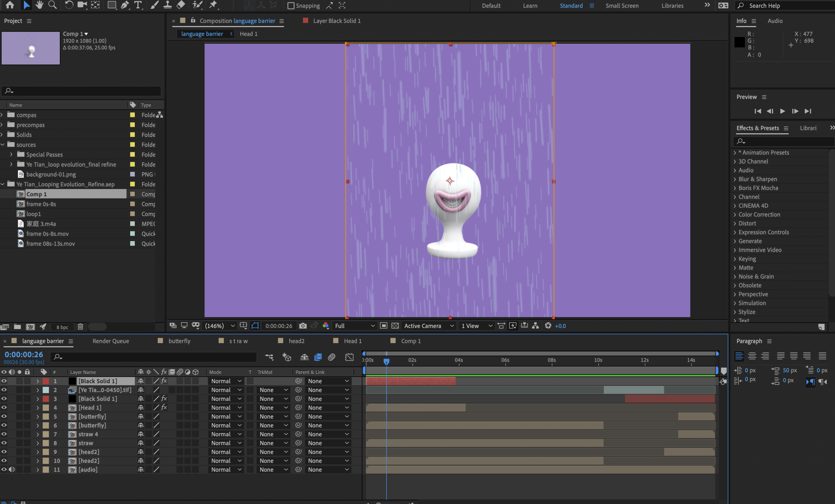835x504 pixels.
Task: Switch to the Learn workspace
Action: (530, 6)
